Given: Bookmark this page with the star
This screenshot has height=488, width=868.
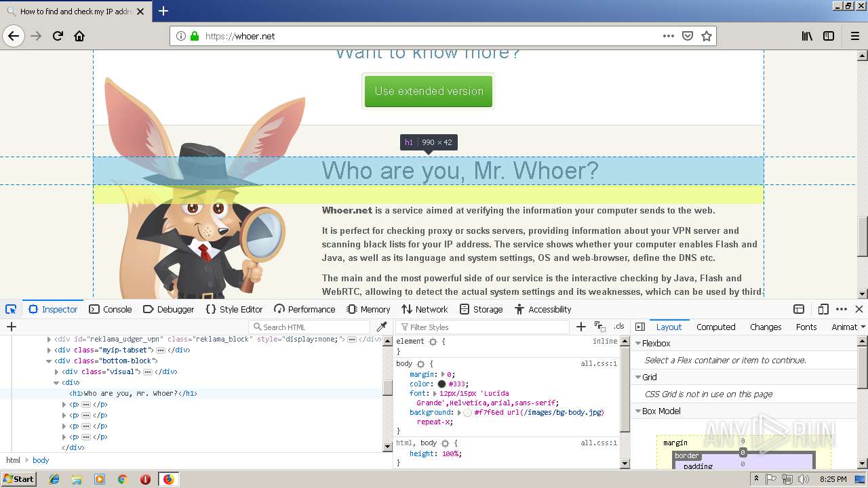Looking at the screenshot, I should (x=707, y=36).
